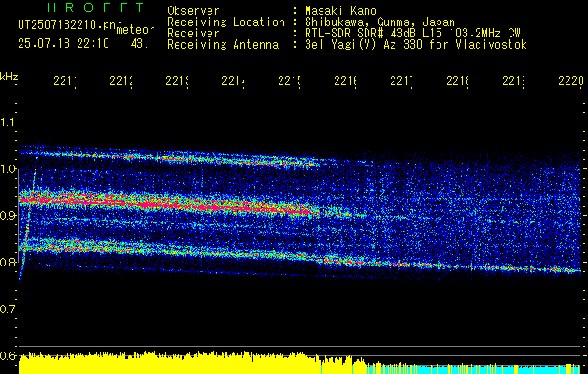The image size is (588, 374).
Task: Click the yellow signal power bar graph
Action: (169, 364)
